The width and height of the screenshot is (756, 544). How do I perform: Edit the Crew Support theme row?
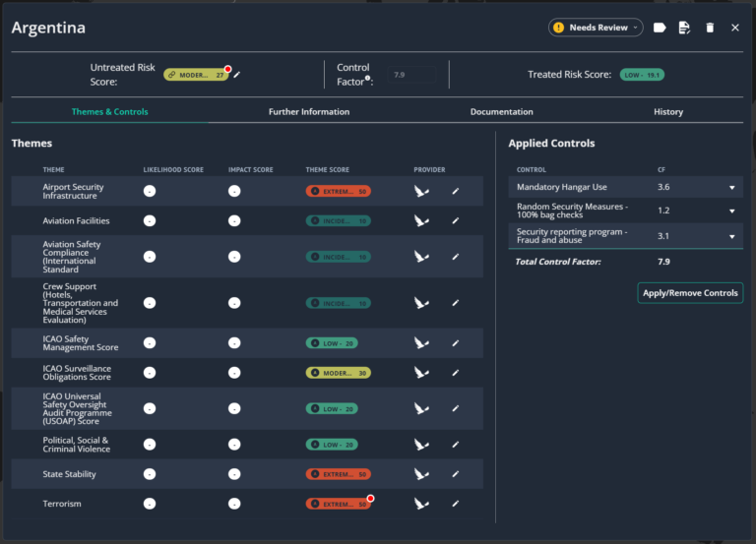(455, 303)
